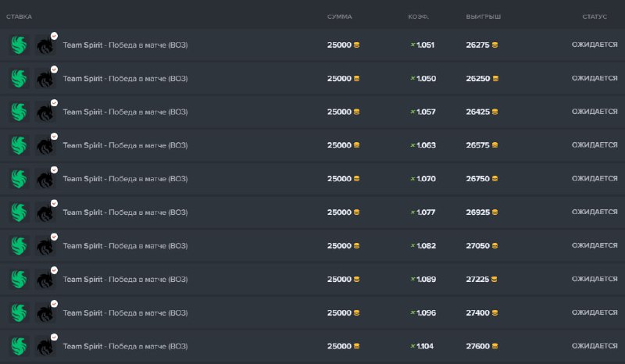This screenshot has height=364, width=625.
Task: Click the Team Spirit dragon logo in the 1.050 row
Action: click(45, 79)
